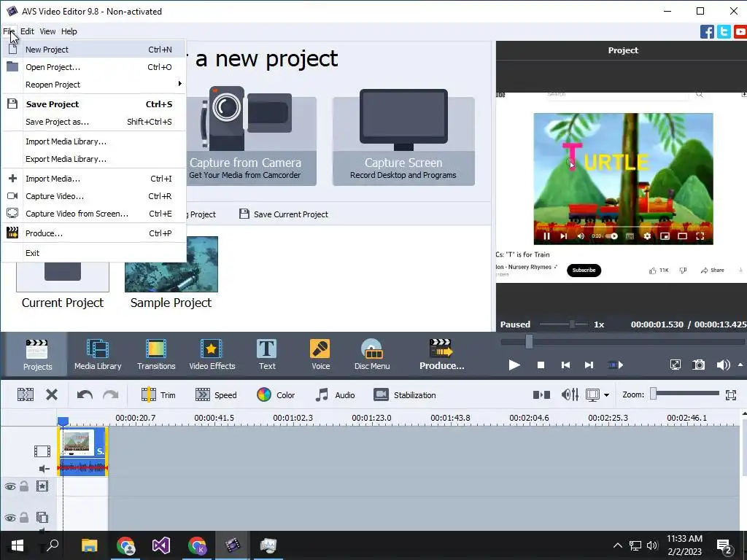This screenshot has width=747, height=560.
Task: Open the Text panel
Action: tap(267, 354)
